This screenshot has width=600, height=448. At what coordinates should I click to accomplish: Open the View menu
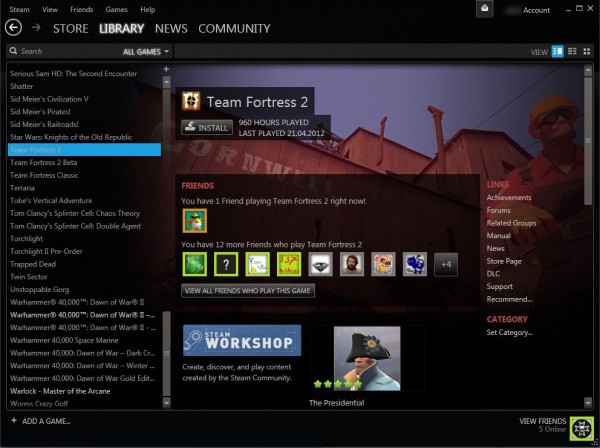(50, 10)
